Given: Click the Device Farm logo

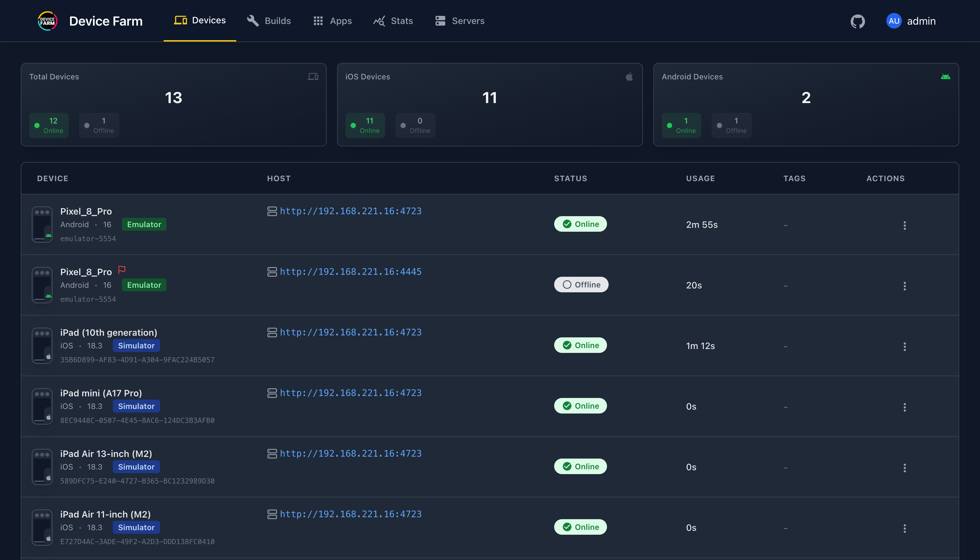Looking at the screenshot, I should [x=48, y=21].
